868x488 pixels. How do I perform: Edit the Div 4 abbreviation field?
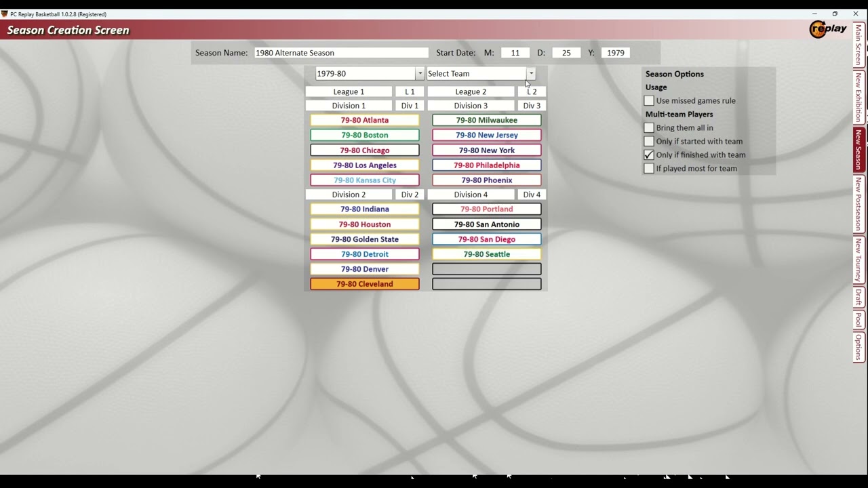[532, 194]
